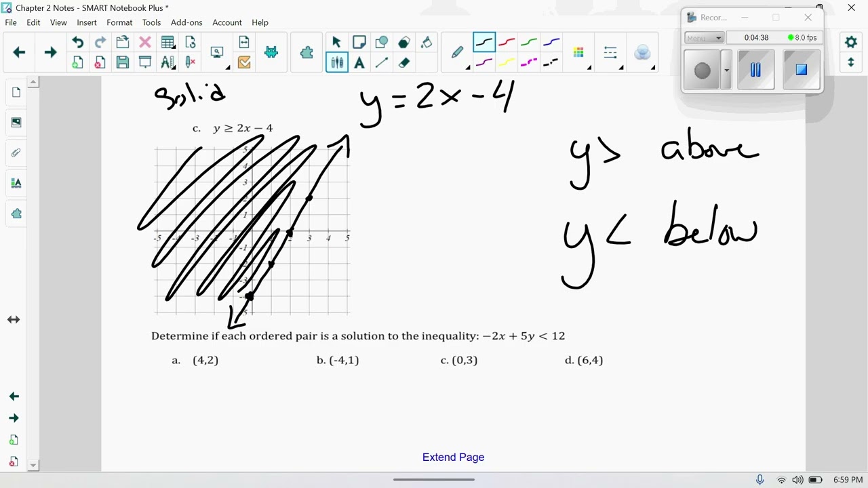
Task: Select the blue pen line style
Action: point(551,43)
